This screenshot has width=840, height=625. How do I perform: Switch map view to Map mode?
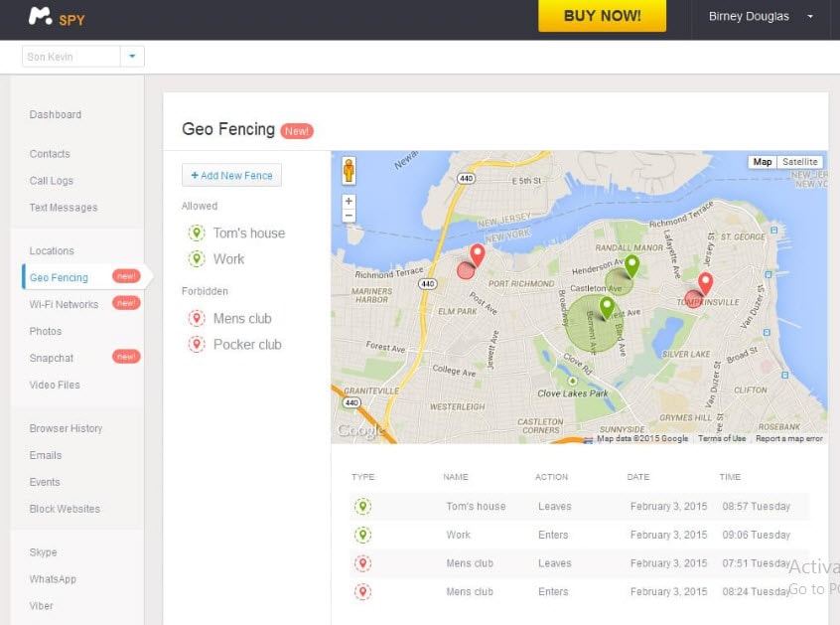[x=763, y=162]
